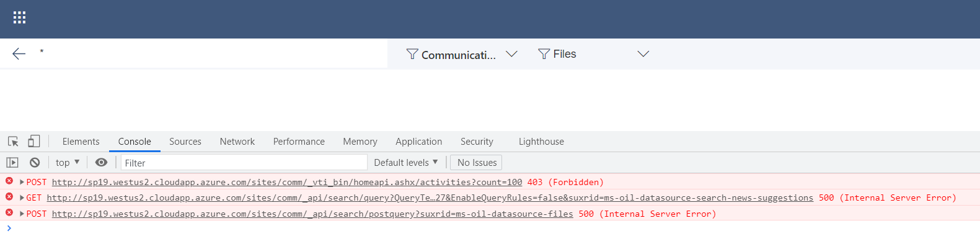This screenshot has height=241, width=980.
Task: Open the Performance tab
Action: (299, 142)
